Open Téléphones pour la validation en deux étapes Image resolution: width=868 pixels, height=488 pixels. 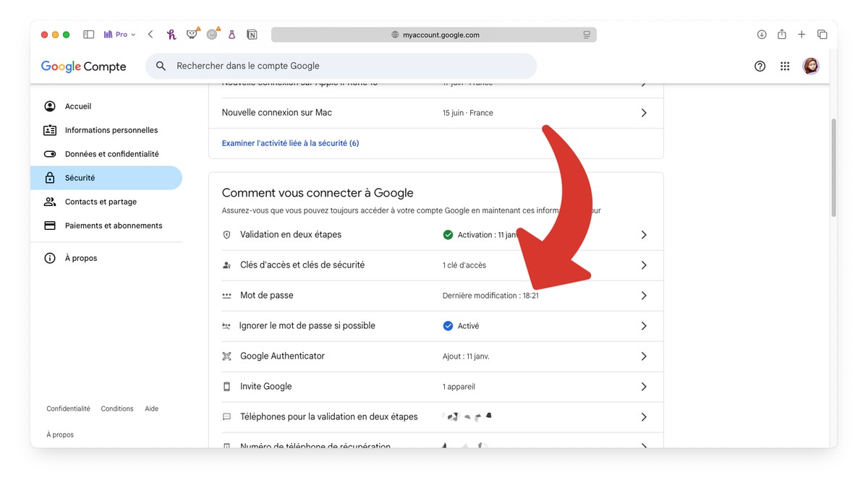[436, 417]
